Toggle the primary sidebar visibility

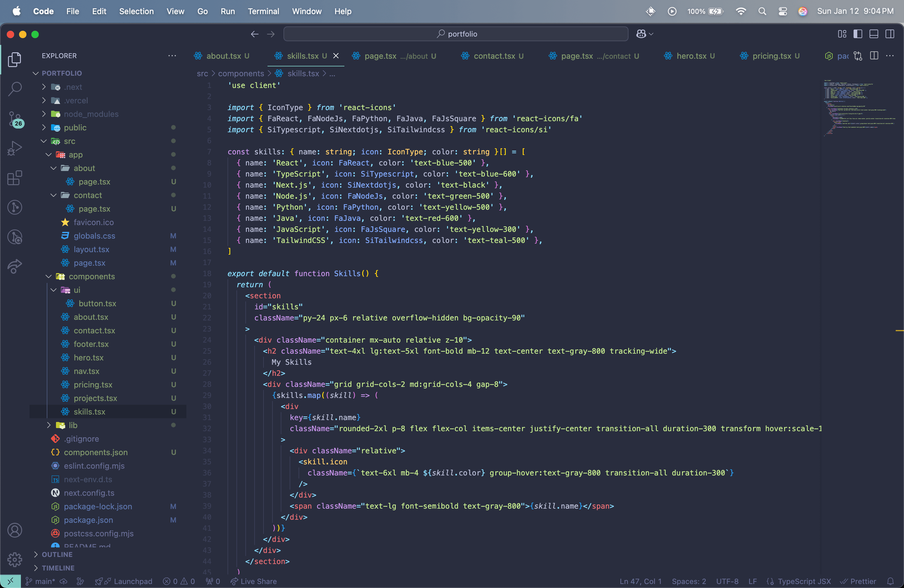point(858,34)
